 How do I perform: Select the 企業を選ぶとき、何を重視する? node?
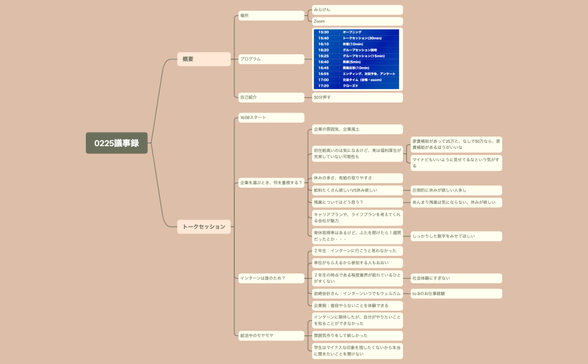pos(270,181)
